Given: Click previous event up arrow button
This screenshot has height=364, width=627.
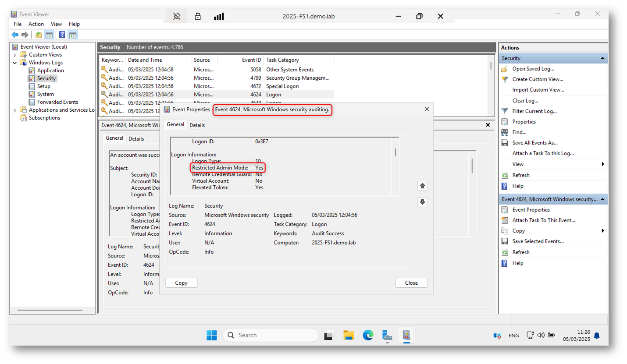Looking at the screenshot, I should [423, 186].
